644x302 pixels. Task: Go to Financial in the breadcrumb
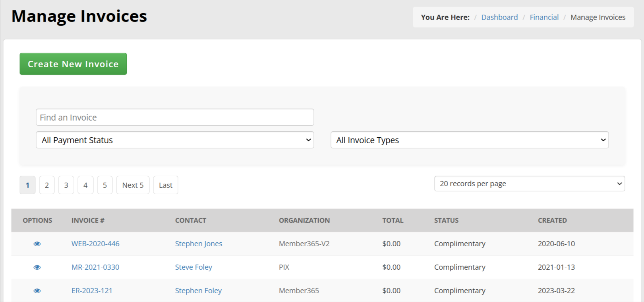click(x=544, y=17)
